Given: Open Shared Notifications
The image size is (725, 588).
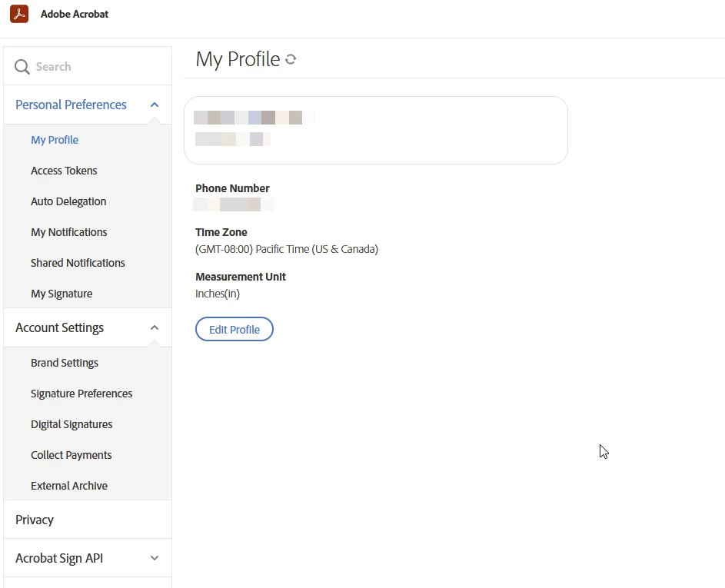Looking at the screenshot, I should 78,263.
